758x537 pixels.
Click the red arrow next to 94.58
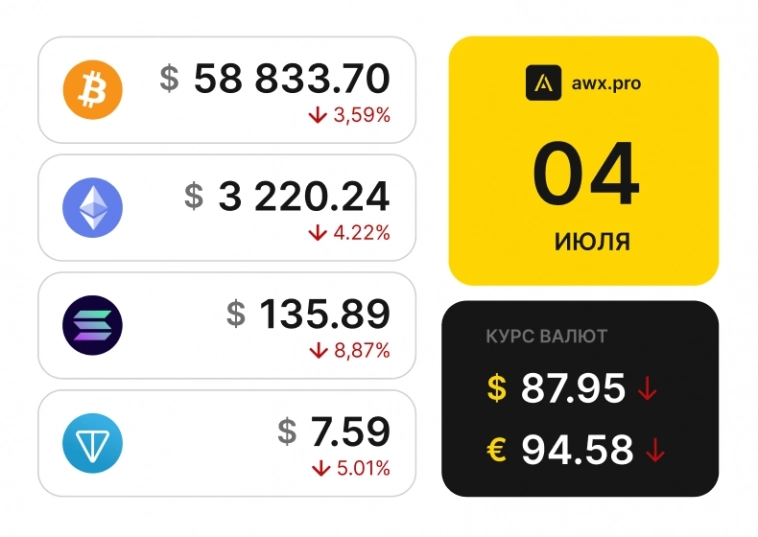655,451
